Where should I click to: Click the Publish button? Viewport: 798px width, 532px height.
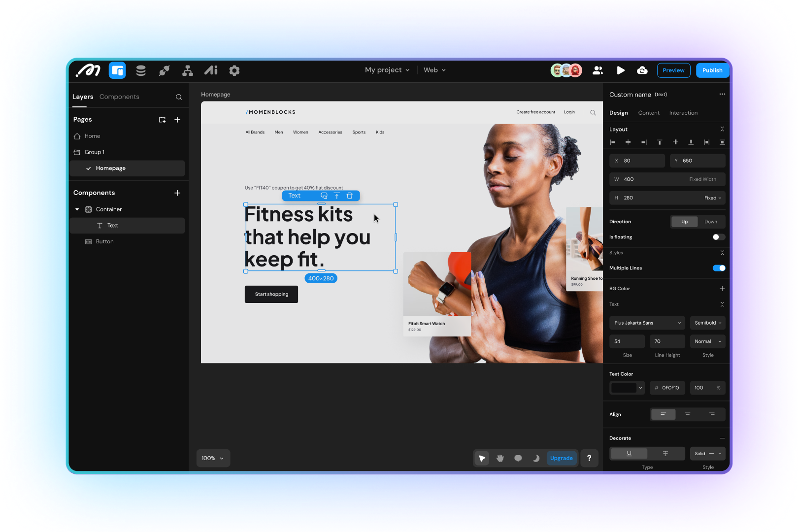[712, 70]
